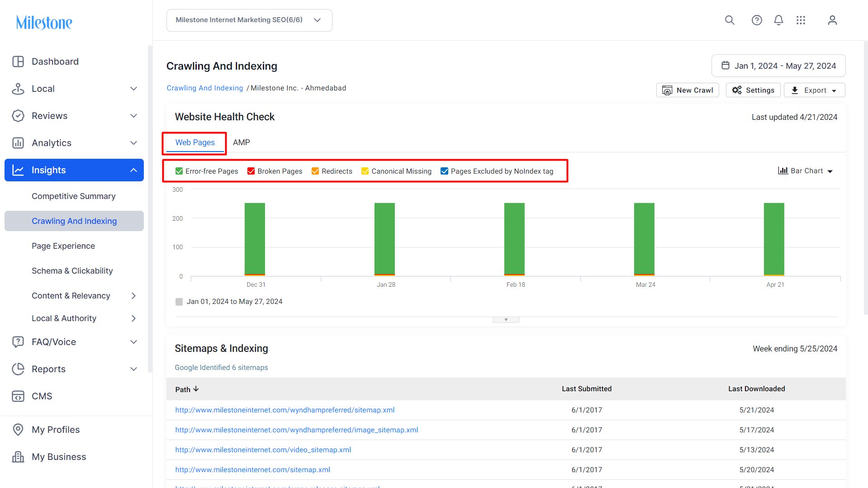Open the apps grid icon
The width and height of the screenshot is (868, 488).
point(801,20)
